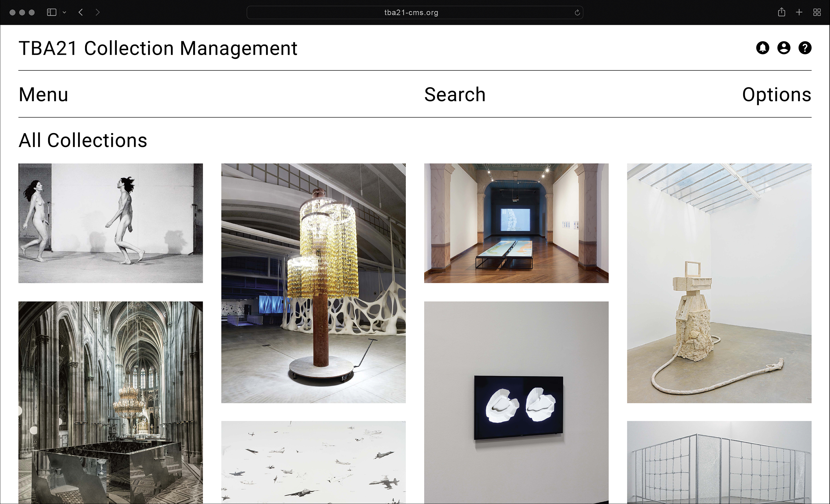This screenshot has width=830, height=504.
Task: Open the airplanes drawing thumbnail
Action: 313,462
